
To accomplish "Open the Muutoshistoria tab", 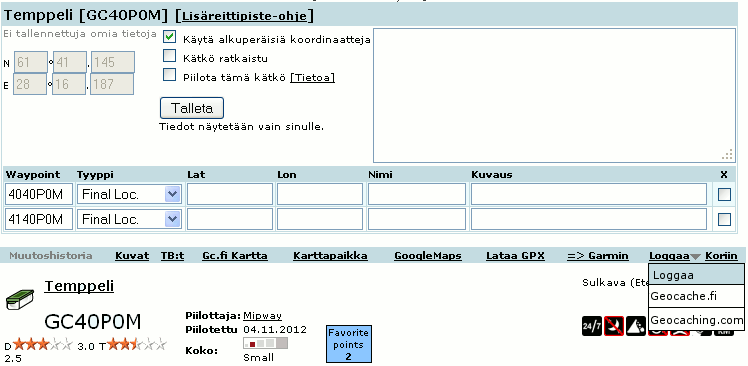I will click(51, 256).
